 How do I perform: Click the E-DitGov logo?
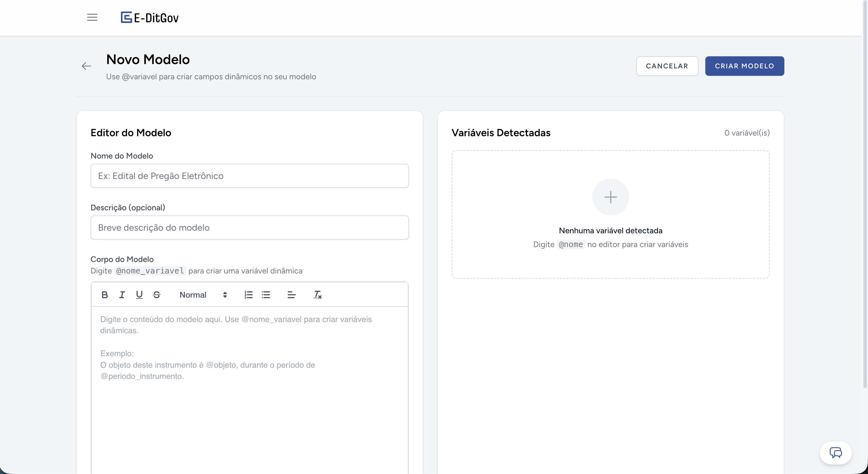click(150, 18)
